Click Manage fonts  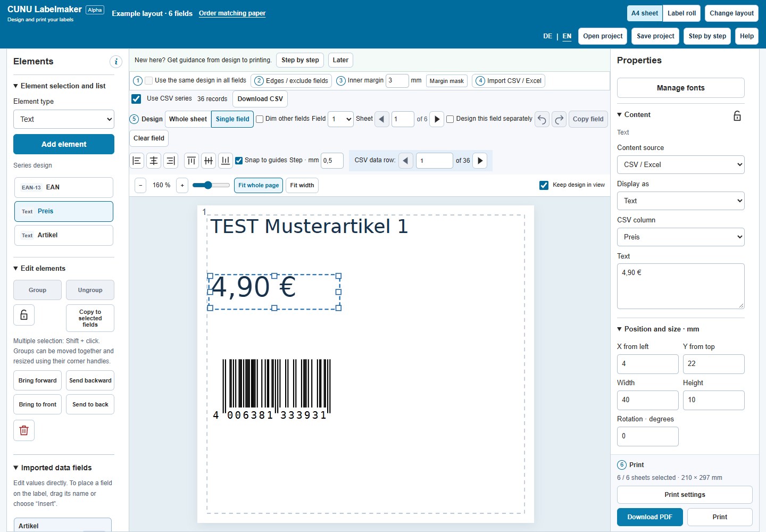point(681,88)
